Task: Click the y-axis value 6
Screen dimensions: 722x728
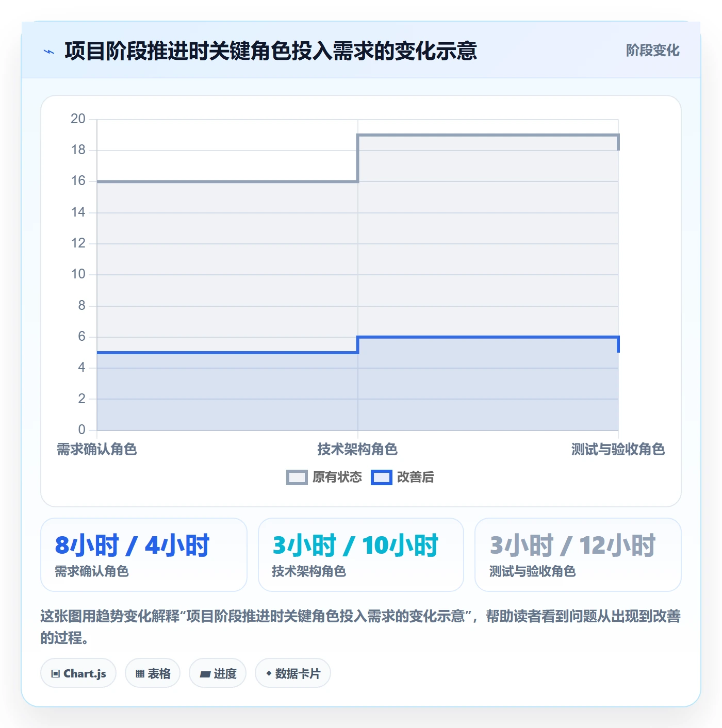Action: pyautogui.click(x=81, y=337)
